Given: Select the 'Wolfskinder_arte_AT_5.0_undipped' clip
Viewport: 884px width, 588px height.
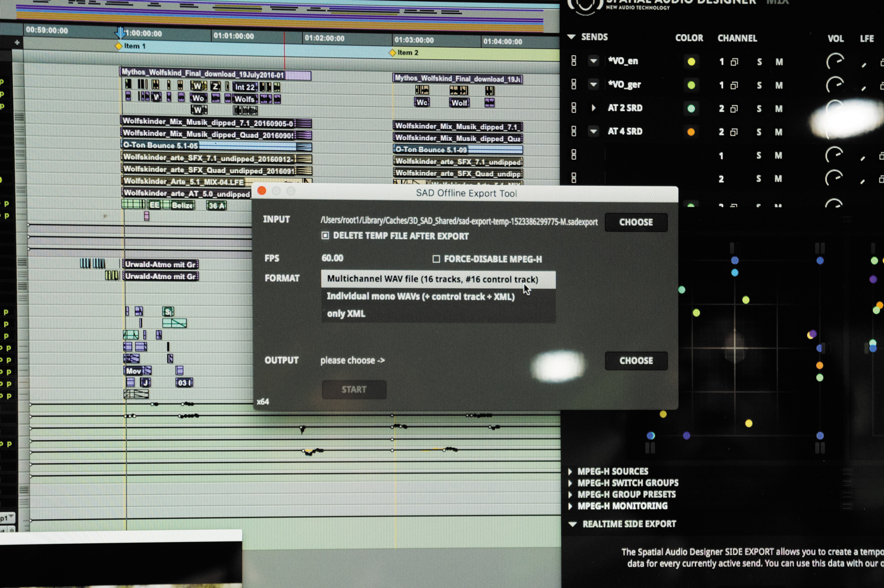Looking at the screenshot, I should (187, 193).
